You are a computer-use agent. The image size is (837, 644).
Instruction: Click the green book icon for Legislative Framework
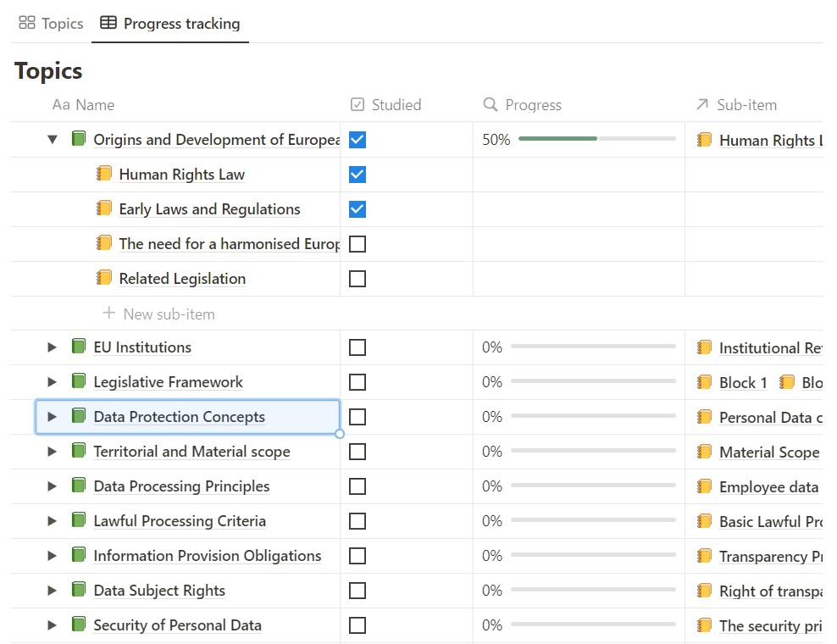79,381
